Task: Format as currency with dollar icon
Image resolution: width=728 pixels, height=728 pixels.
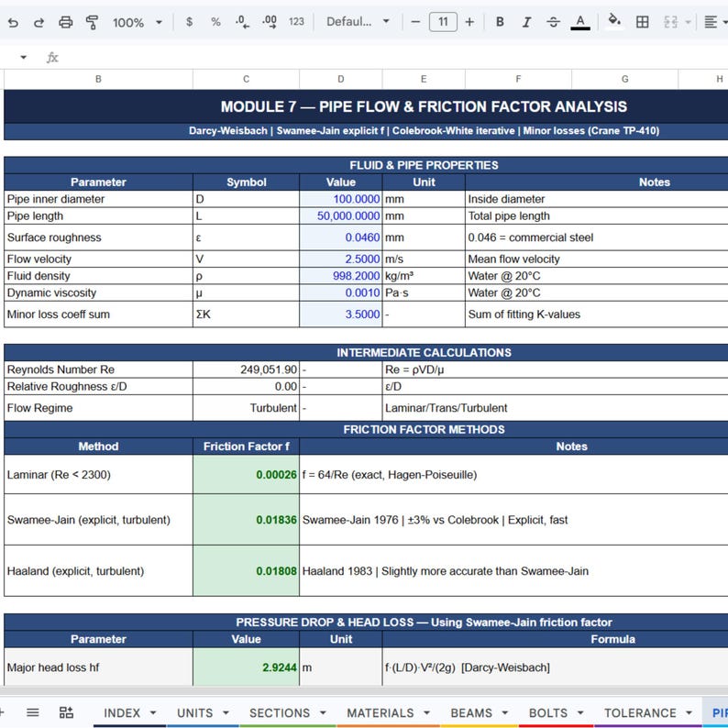Action: click(x=189, y=21)
